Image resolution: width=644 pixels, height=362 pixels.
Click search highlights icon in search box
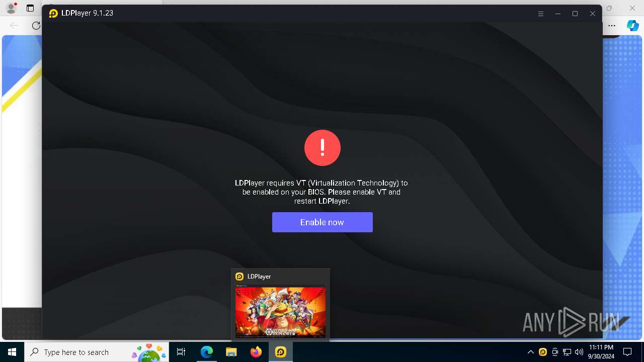point(149,352)
